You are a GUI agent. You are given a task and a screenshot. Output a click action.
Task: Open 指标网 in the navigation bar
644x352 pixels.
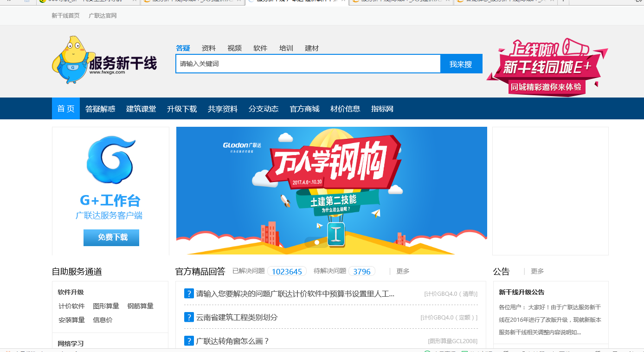tap(382, 109)
